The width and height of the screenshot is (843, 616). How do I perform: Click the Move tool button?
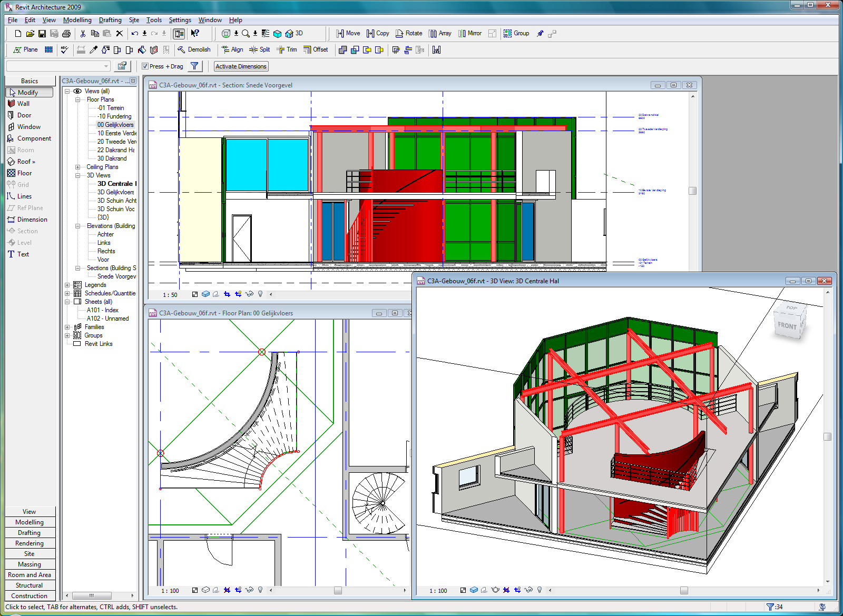pos(348,33)
